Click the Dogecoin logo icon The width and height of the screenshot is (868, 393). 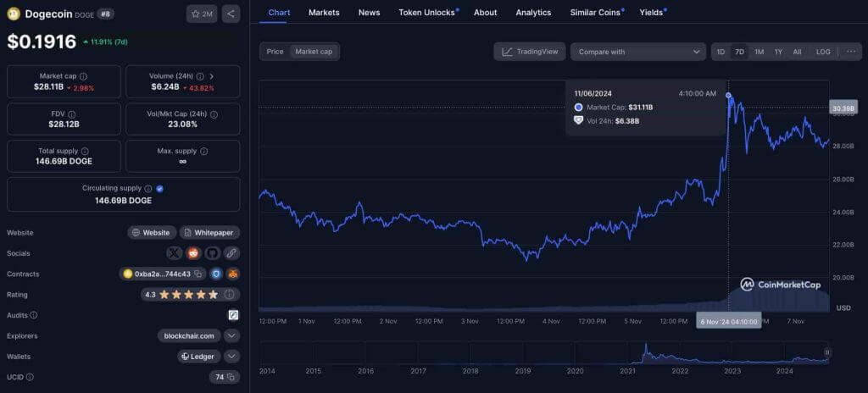(x=14, y=14)
